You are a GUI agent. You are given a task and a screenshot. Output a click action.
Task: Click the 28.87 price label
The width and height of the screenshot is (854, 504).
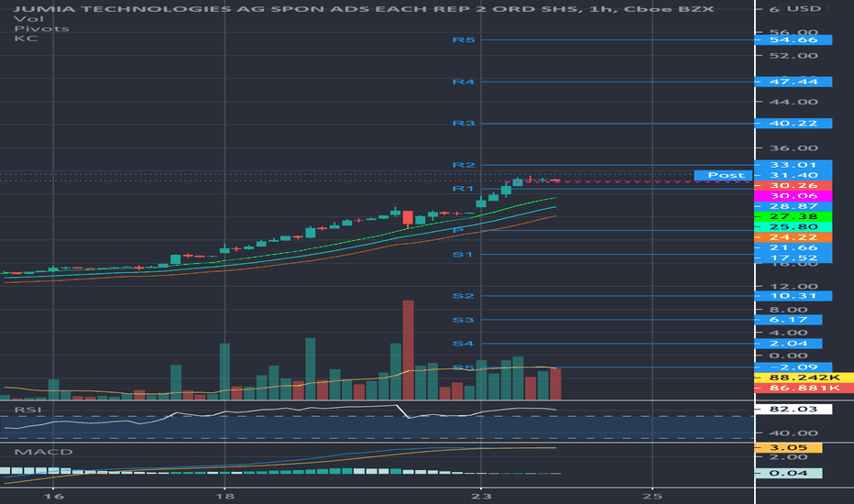[793, 206]
